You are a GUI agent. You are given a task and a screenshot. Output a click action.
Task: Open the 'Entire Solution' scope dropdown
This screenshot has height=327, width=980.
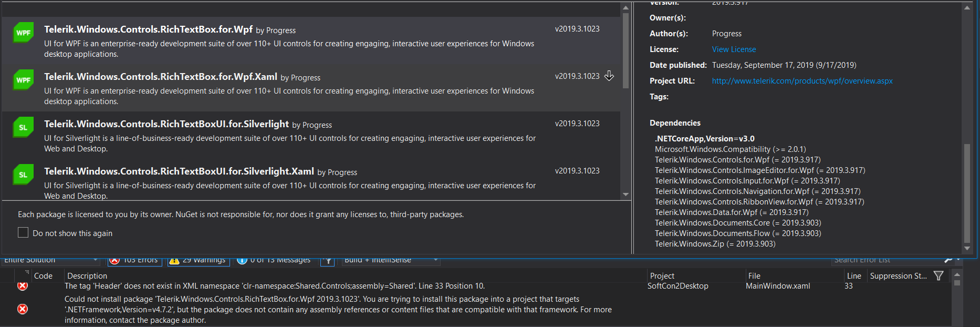click(x=50, y=260)
